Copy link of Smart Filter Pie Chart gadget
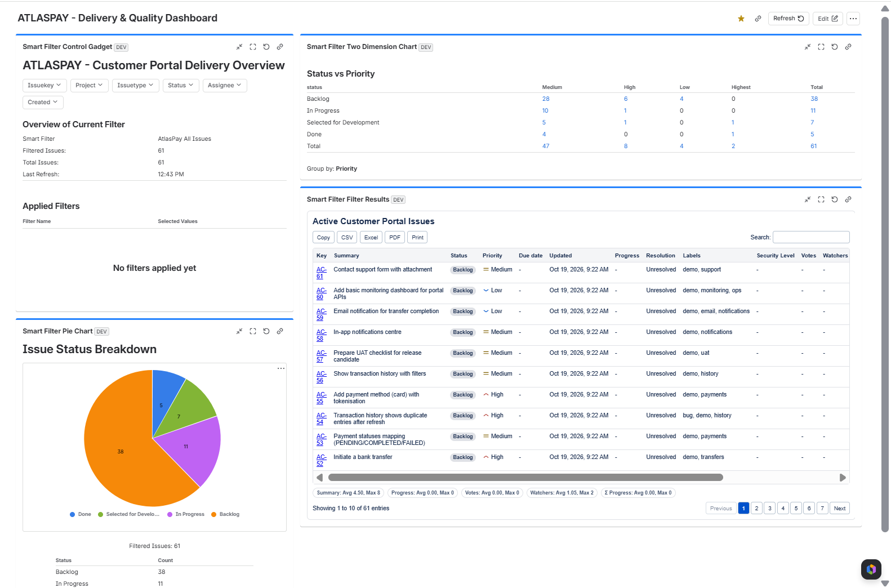The height and width of the screenshot is (588, 891). 280,331
